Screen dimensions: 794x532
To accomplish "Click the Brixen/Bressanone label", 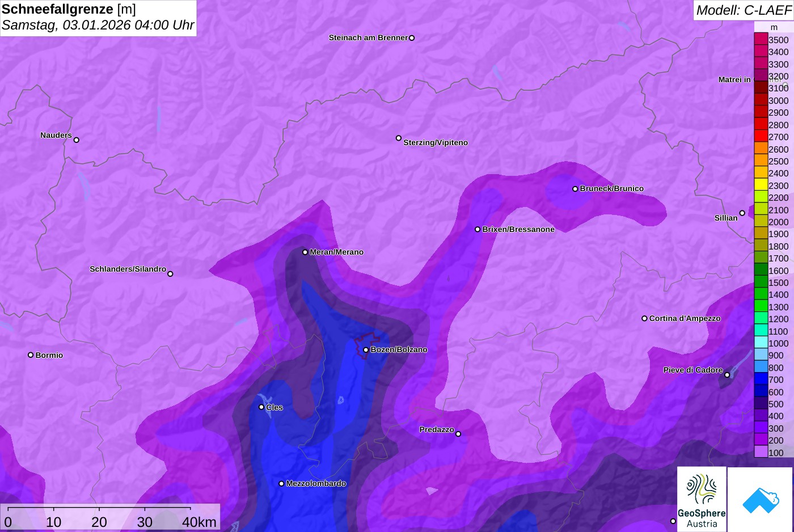I will [x=518, y=229].
